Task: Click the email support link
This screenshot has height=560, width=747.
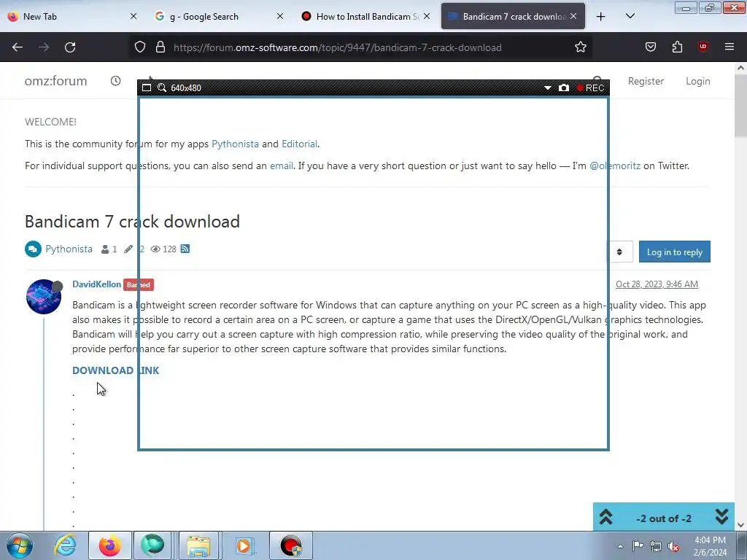Action: (282, 166)
